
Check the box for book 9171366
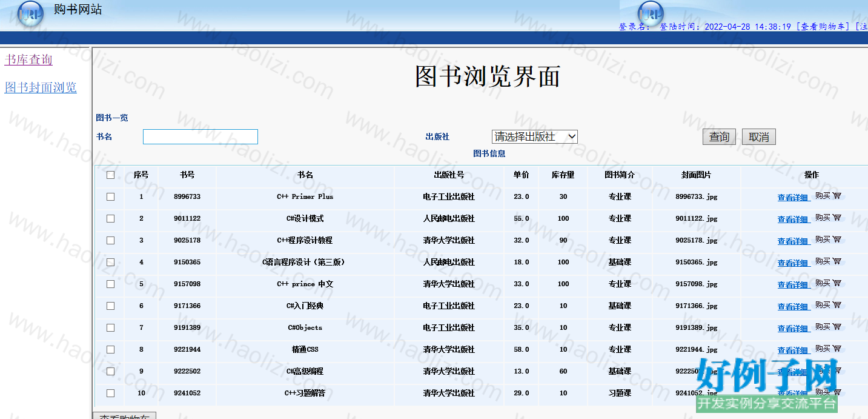[110, 306]
